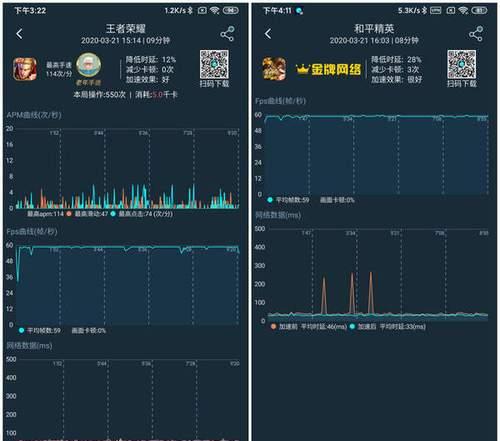
Task: Open share icon on 王者荣耀 report
Action: click(227, 34)
